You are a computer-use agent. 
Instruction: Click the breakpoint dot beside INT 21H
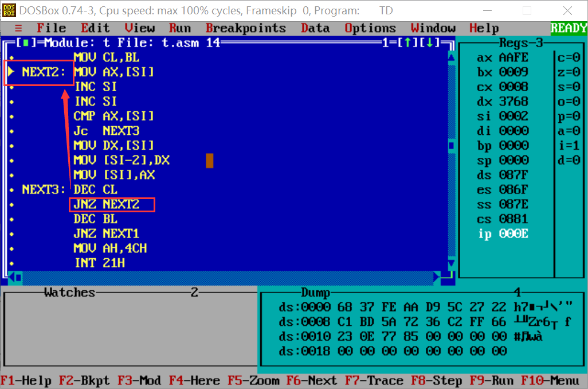coord(11,263)
